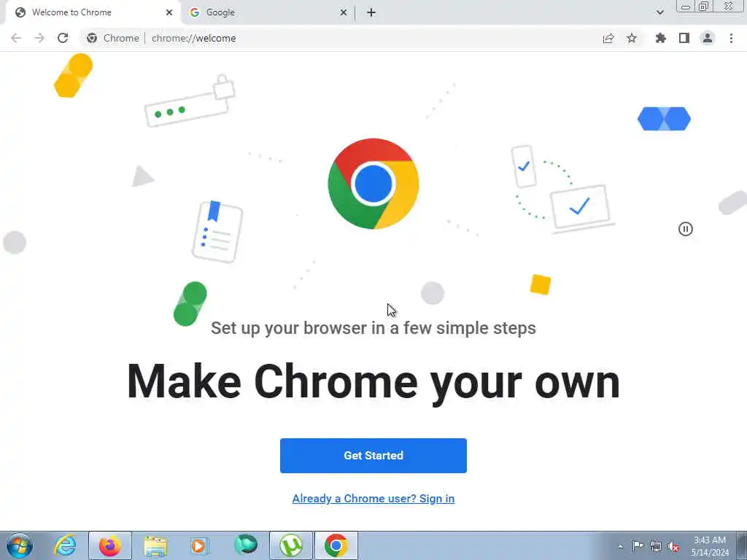Image resolution: width=747 pixels, height=560 pixels.
Task: Click the muted volume tray icon
Action: click(673, 546)
